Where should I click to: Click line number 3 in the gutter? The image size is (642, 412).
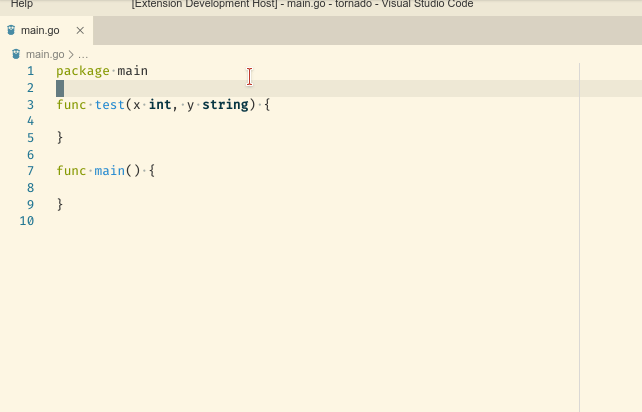point(30,104)
